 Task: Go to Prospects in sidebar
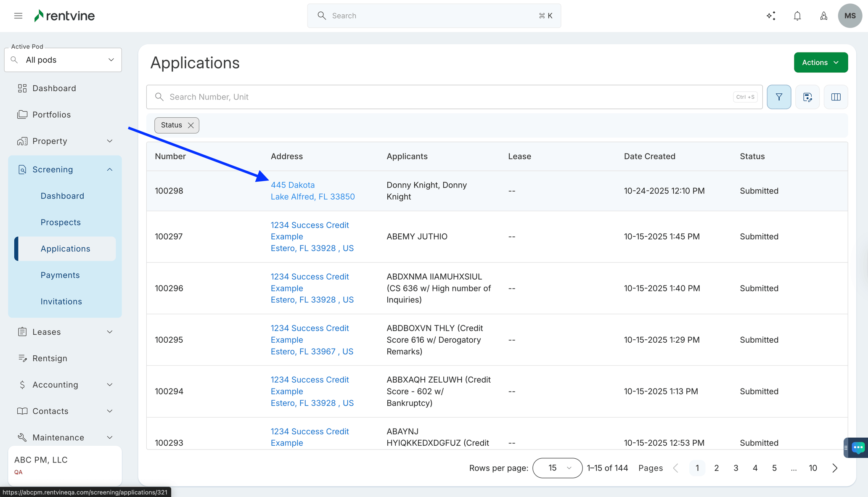tap(61, 222)
